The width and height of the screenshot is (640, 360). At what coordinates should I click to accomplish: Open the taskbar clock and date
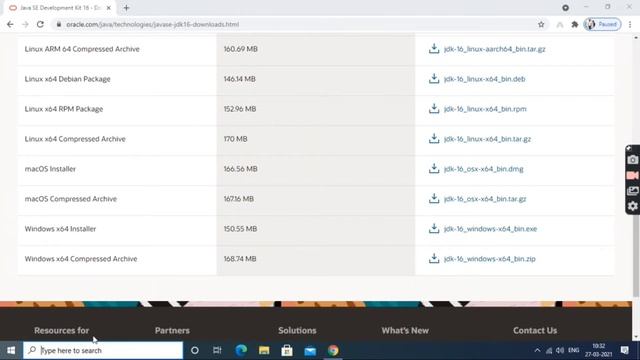tap(598, 350)
